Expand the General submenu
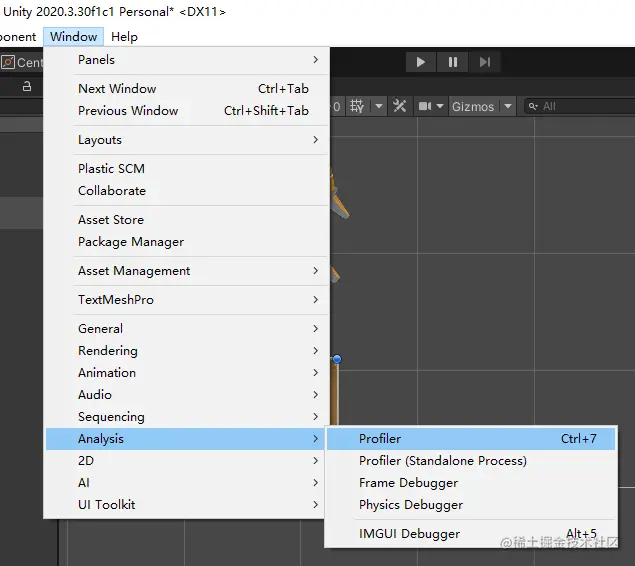 (186, 328)
